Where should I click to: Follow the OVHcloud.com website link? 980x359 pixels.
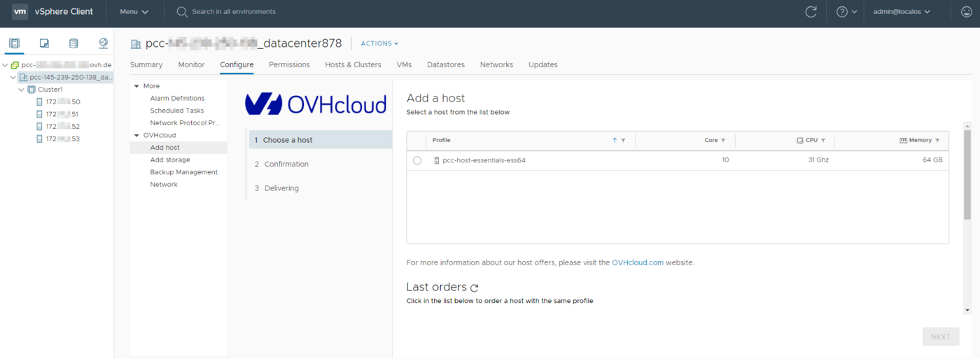tap(637, 262)
